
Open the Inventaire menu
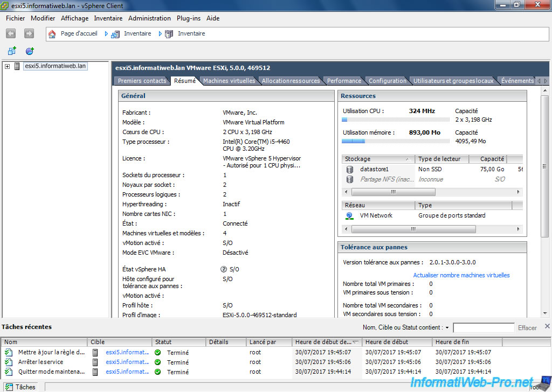108,18
